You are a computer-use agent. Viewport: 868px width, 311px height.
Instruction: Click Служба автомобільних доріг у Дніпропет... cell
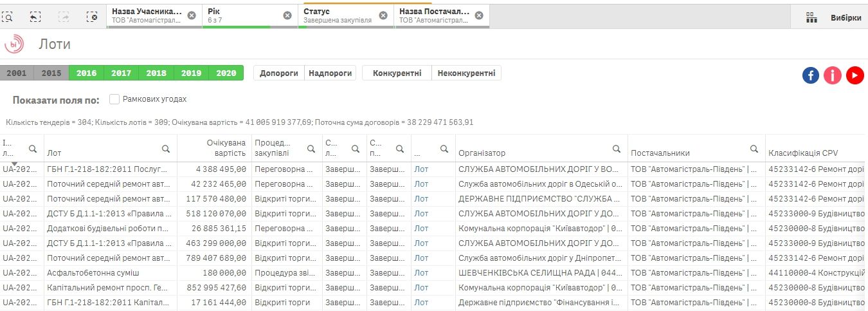[x=541, y=258]
